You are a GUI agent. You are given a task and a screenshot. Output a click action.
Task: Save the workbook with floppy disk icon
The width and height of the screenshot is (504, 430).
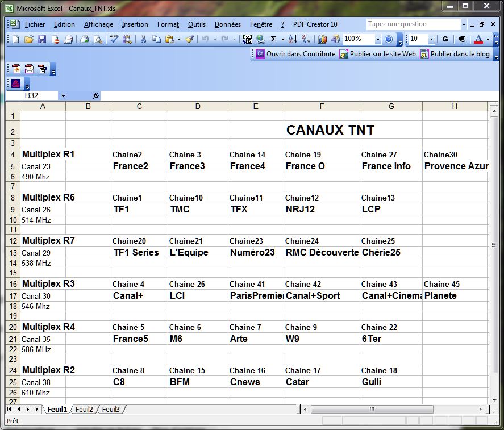tap(42, 39)
